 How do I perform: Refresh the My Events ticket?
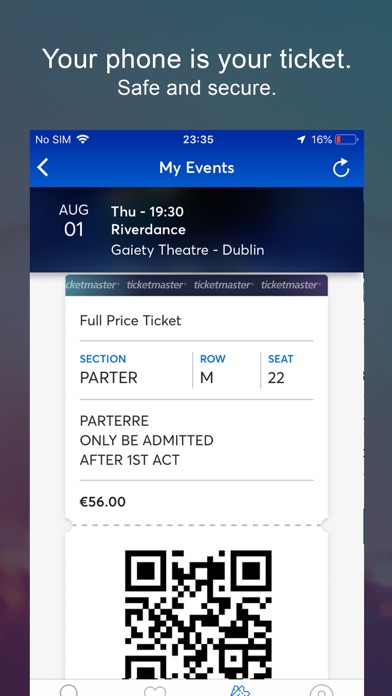click(x=341, y=168)
